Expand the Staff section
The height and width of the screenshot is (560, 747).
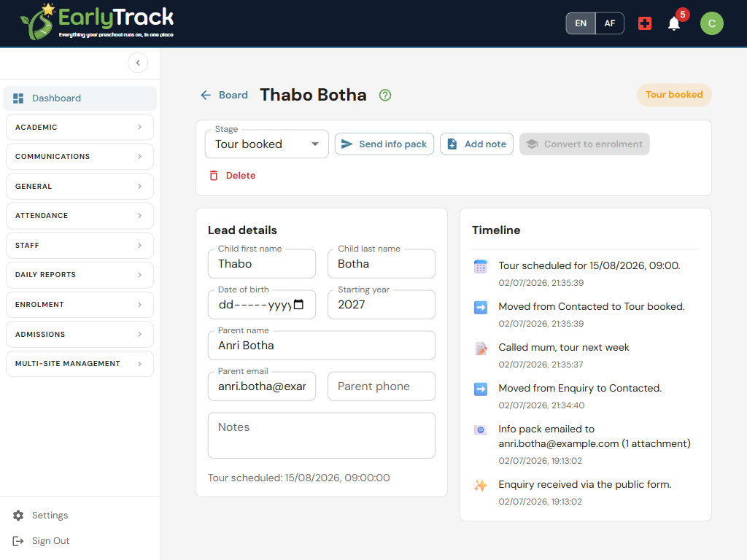pos(80,245)
